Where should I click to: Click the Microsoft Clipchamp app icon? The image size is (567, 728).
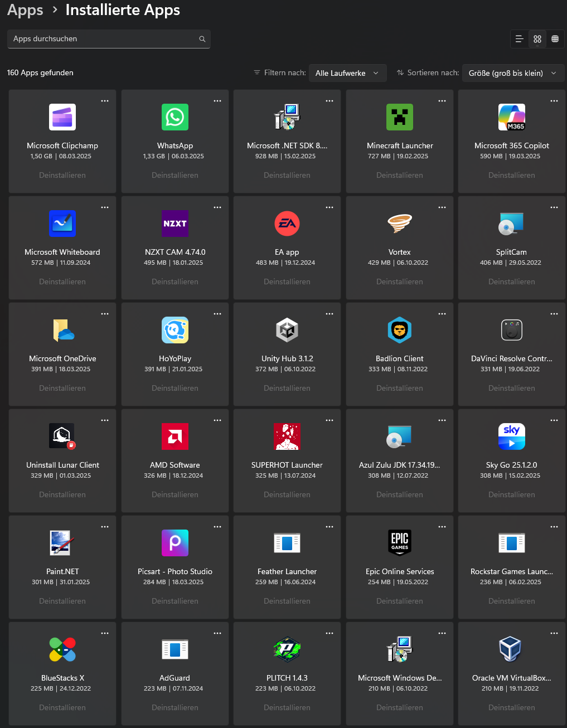(x=62, y=117)
